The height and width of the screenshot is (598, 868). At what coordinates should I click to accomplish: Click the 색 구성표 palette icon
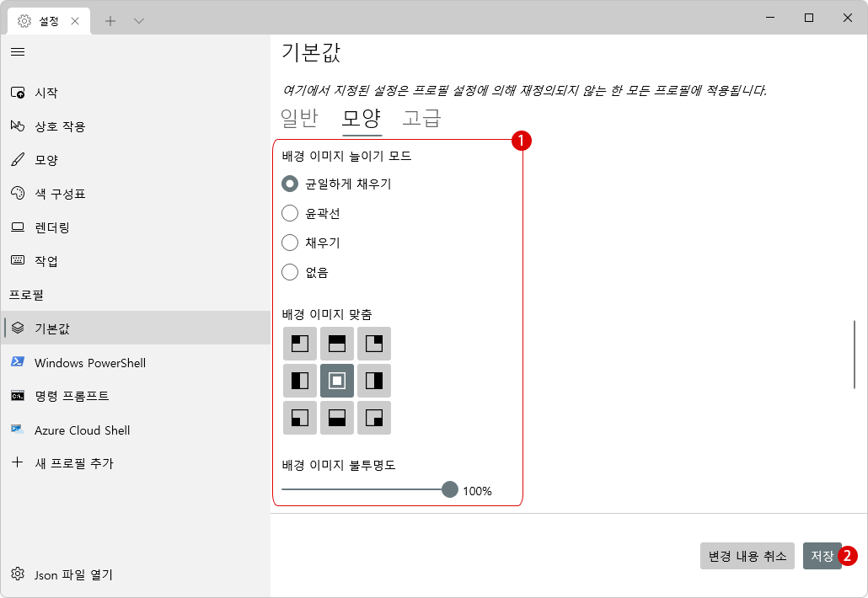(x=18, y=193)
